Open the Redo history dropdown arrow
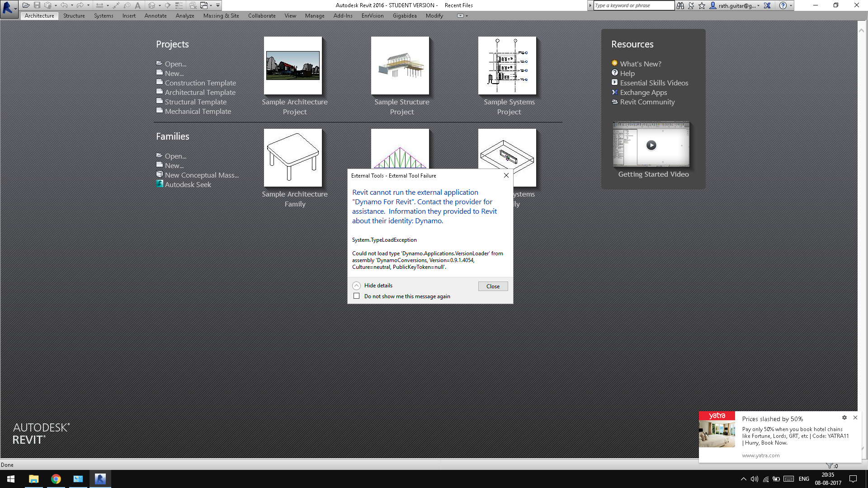Image resolution: width=868 pixels, height=488 pixels. point(88,5)
